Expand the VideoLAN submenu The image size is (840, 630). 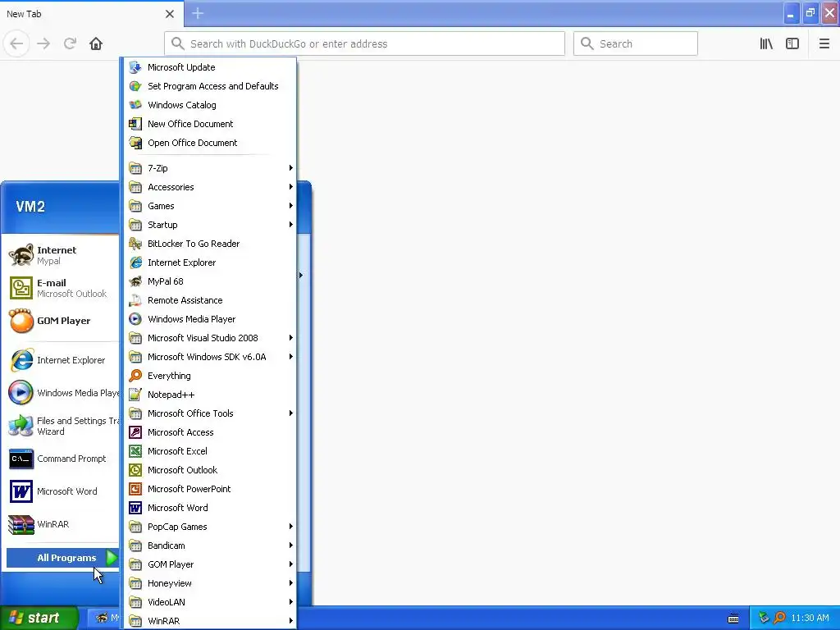click(x=210, y=602)
